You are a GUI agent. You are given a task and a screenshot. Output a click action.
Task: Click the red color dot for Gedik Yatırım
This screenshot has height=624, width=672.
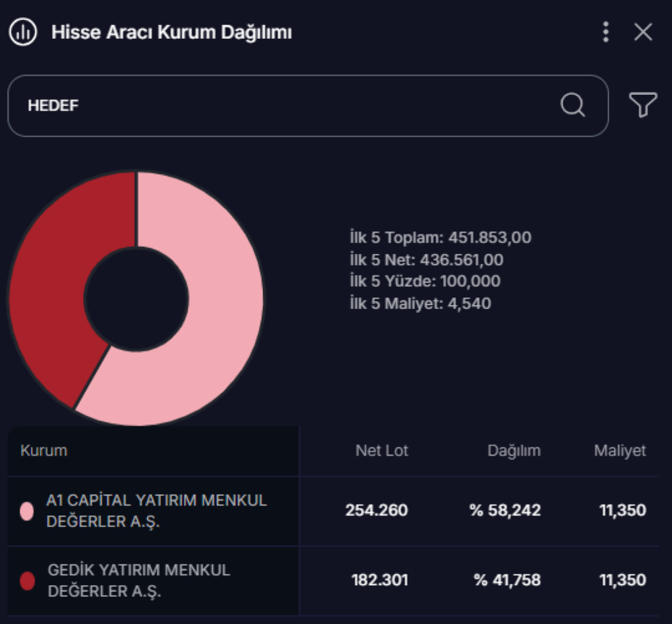click(x=27, y=581)
